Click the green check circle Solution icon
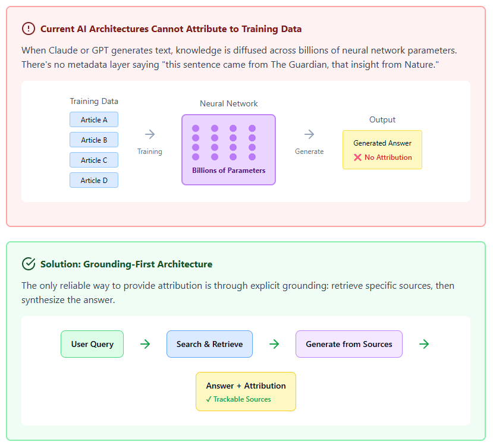This screenshot has height=448, width=493. [x=28, y=264]
